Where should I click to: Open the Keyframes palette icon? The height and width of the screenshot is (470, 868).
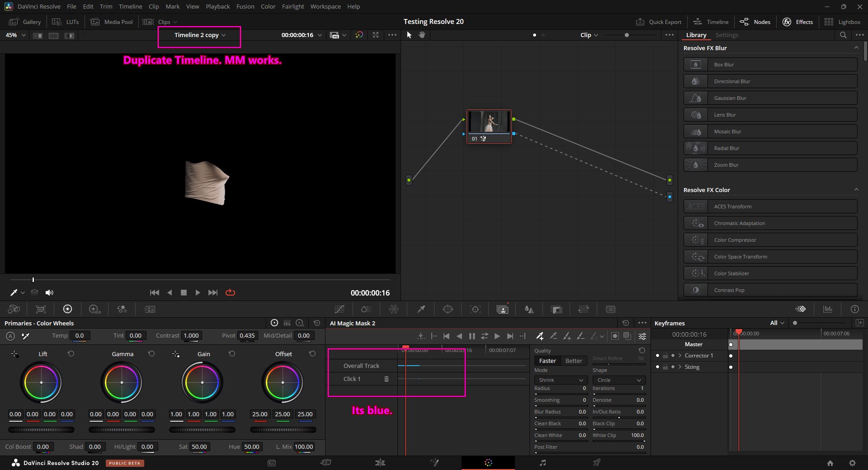(801, 309)
